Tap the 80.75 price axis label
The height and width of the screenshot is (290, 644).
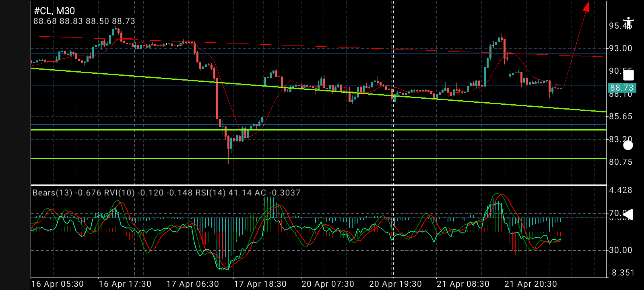pyautogui.click(x=620, y=162)
